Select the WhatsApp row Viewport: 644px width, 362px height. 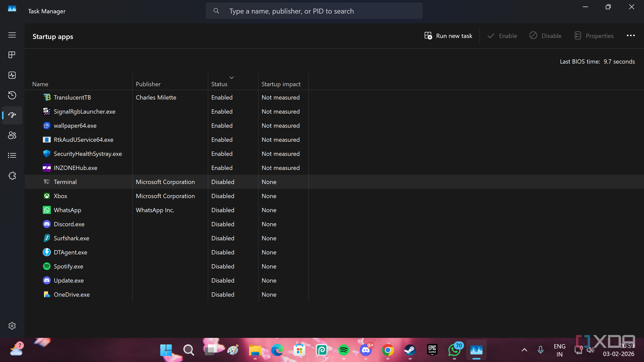[x=334, y=210]
